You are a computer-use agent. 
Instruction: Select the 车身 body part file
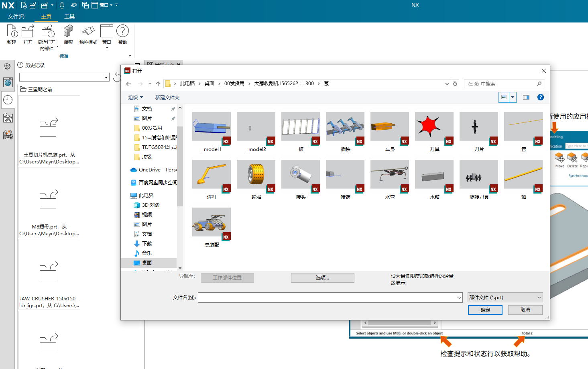390,132
